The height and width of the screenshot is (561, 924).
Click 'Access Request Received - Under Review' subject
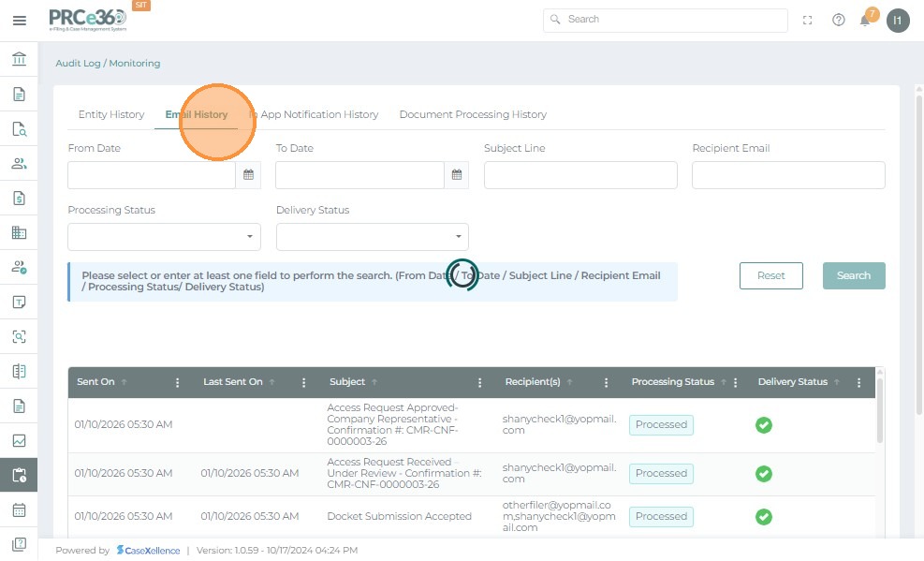point(404,473)
